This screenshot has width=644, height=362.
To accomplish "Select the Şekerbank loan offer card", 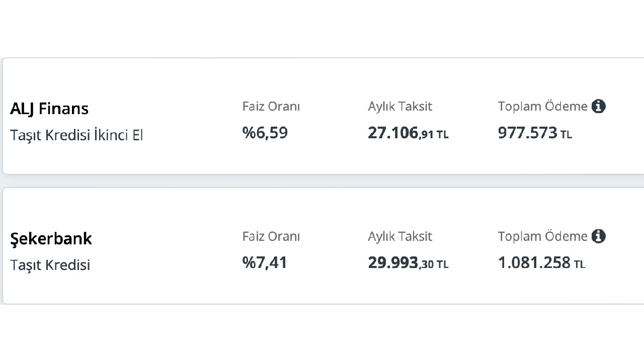I will click(324, 246).
